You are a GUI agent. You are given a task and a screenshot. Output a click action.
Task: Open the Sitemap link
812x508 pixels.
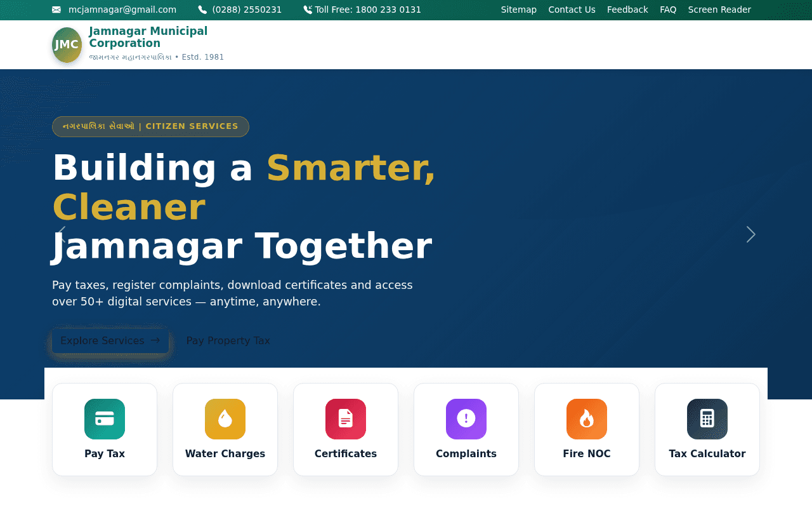click(x=519, y=10)
